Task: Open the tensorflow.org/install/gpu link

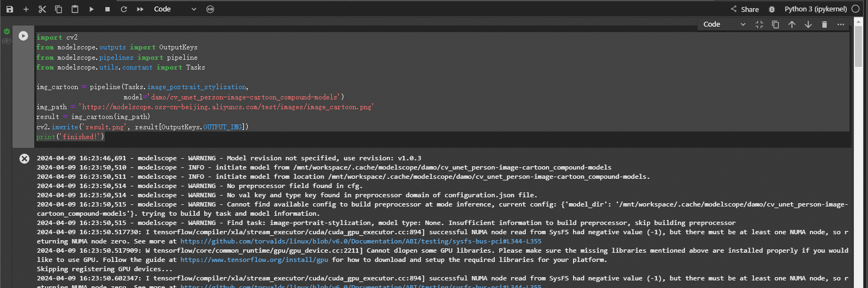Action: (254, 260)
